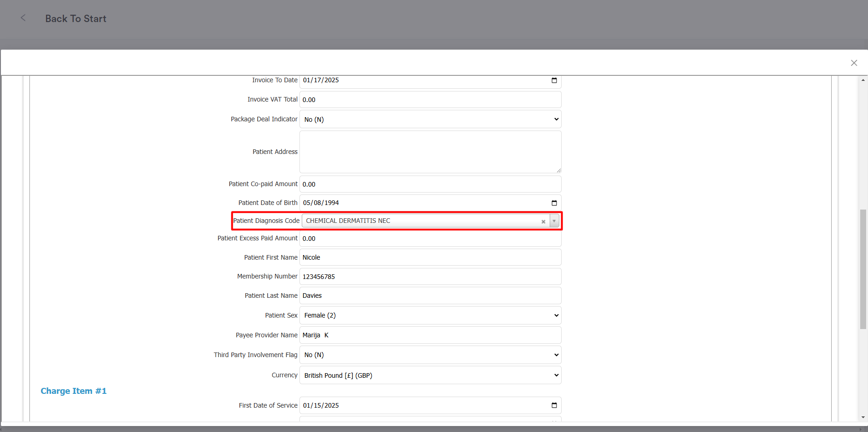Screen dimensions: 868x432
Task: Expand the Patient Diagnosis Code dropdown arrow
Action: (x=554, y=221)
